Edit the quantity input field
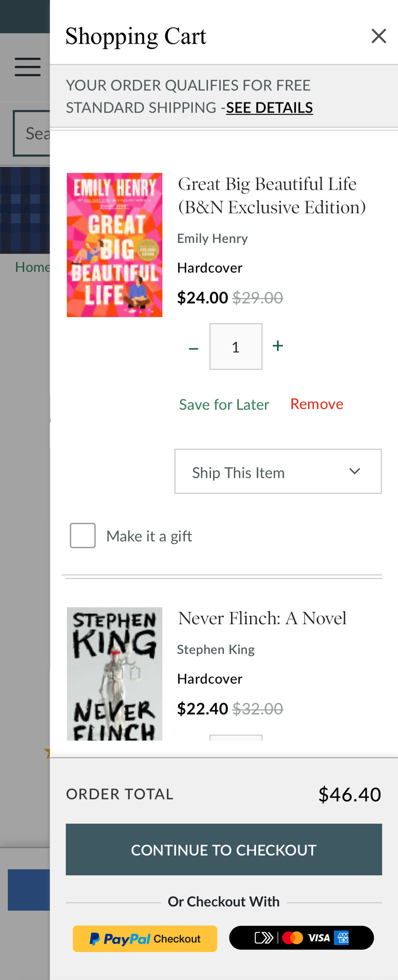This screenshot has height=980, width=398. tap(235, 346)
